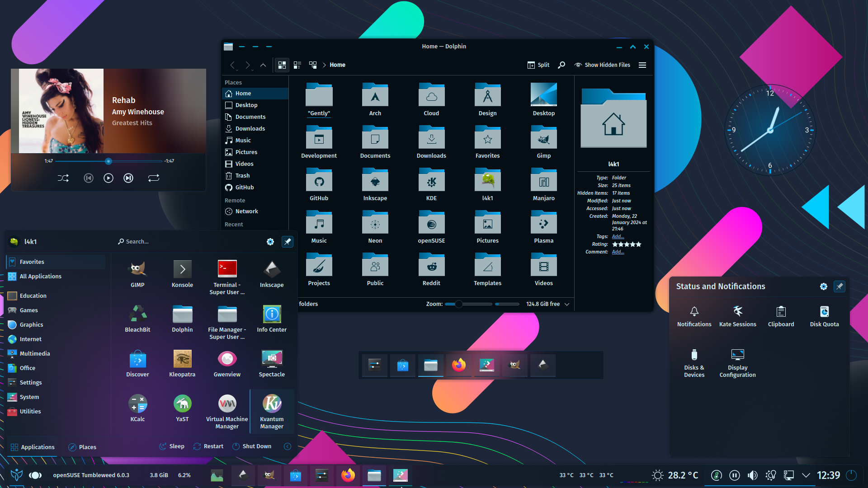Select Downloads in Dolphin Places sidebar
This screenshot has height=488, width=868.
click(255, 128)
